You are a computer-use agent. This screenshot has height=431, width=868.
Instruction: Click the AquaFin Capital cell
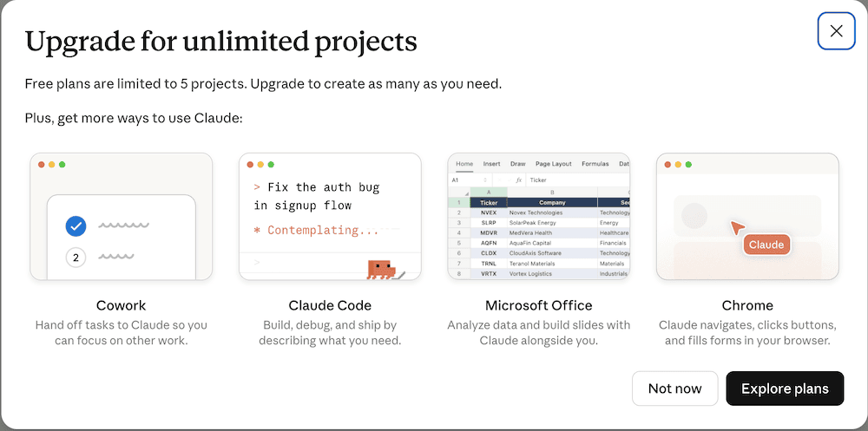[552, 243]
